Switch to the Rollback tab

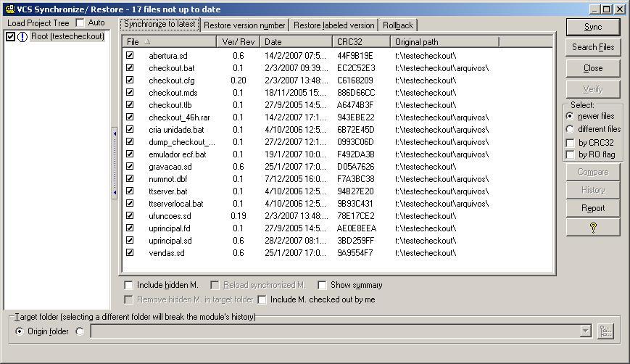[x=398, y=25]
